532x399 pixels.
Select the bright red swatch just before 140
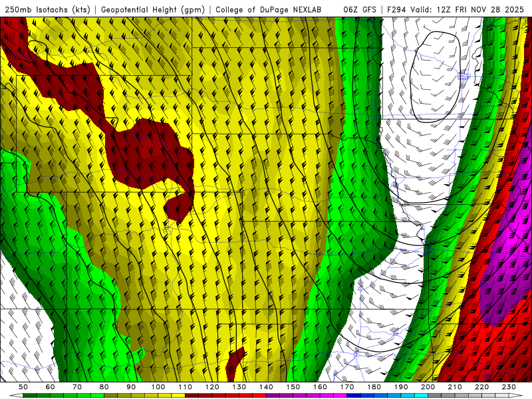pyautogui.click(x=259, y=396)
